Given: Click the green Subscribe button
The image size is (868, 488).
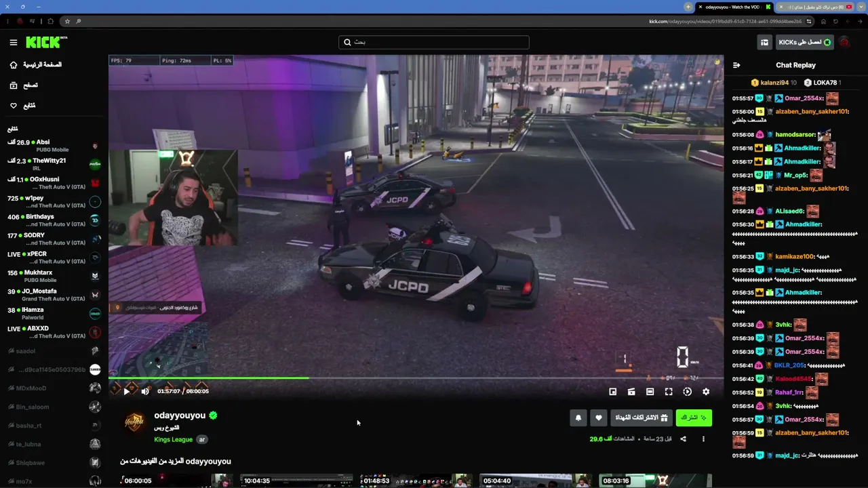Looking at the screenshot, I should (x=694, y=418).
